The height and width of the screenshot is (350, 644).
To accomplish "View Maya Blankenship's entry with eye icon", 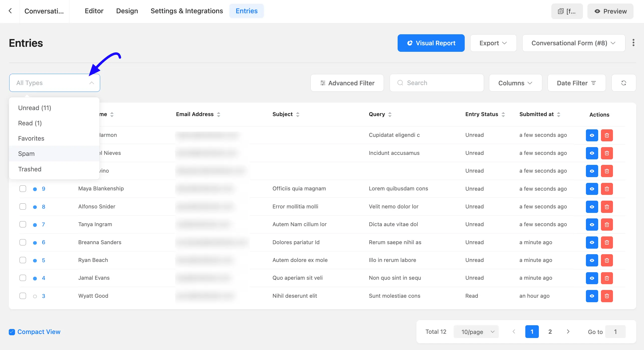I will 592,189.
